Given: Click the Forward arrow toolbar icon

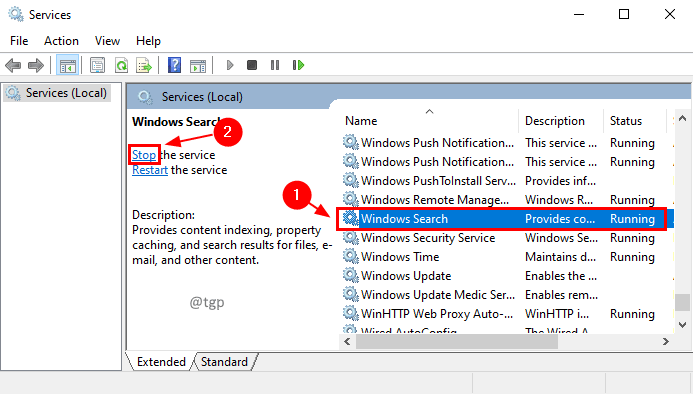Looking at the screenshot, I should click(36, 65).
